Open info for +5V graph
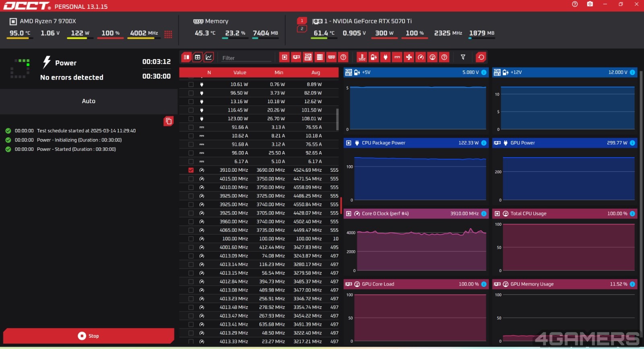Screen dimensions: 644x349 click(484, 73)
